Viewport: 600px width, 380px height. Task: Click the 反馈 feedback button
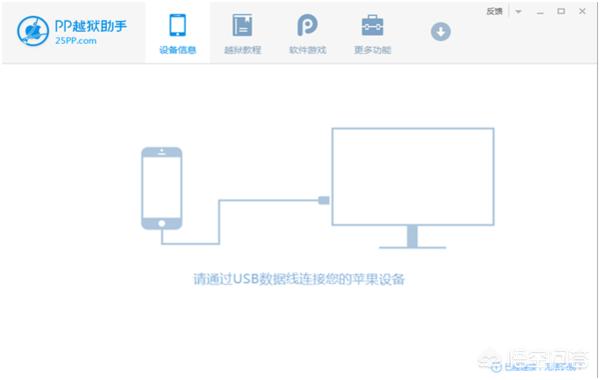point(494,11)
